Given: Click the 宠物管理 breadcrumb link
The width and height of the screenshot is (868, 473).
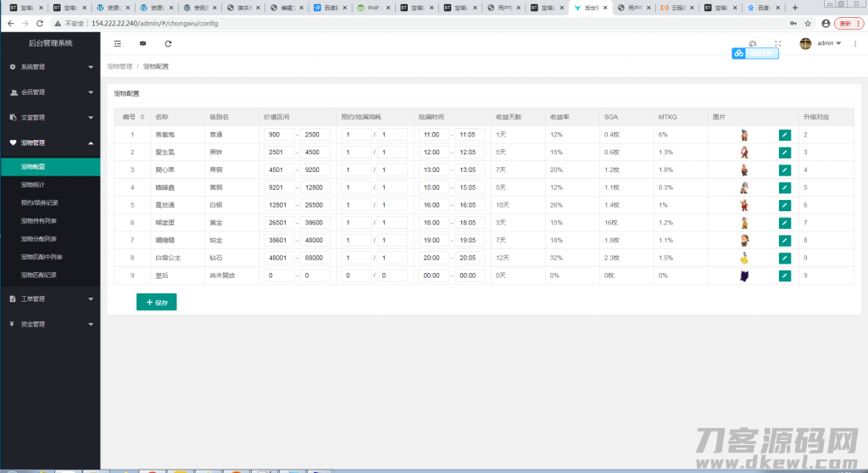Looking at the screenshot, I should point(120,66).
